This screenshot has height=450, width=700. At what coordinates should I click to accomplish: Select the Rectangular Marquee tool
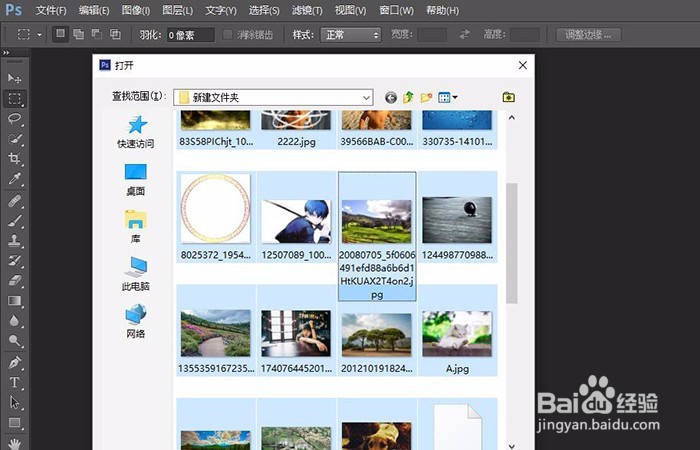click(15, 98)
